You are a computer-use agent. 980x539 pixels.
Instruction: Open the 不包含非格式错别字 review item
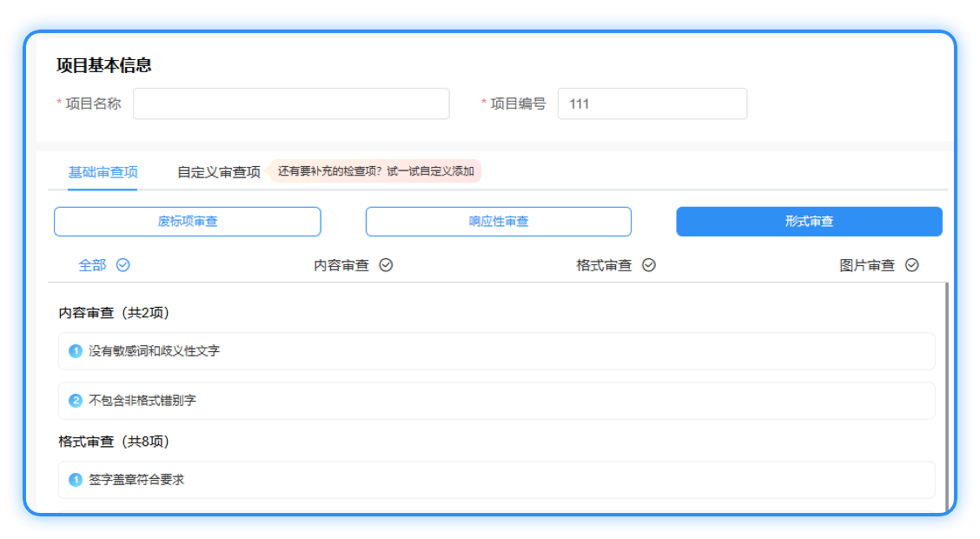click(496, 401)
